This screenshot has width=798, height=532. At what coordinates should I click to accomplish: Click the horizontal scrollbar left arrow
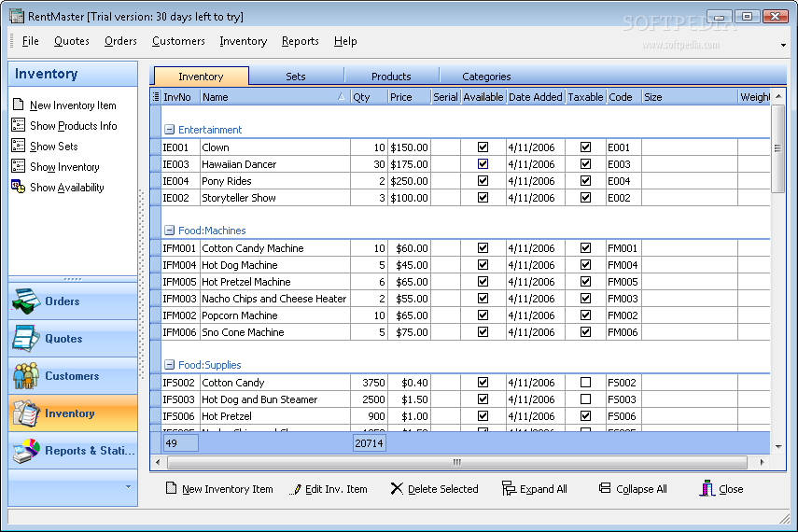(x=158, y=462)
